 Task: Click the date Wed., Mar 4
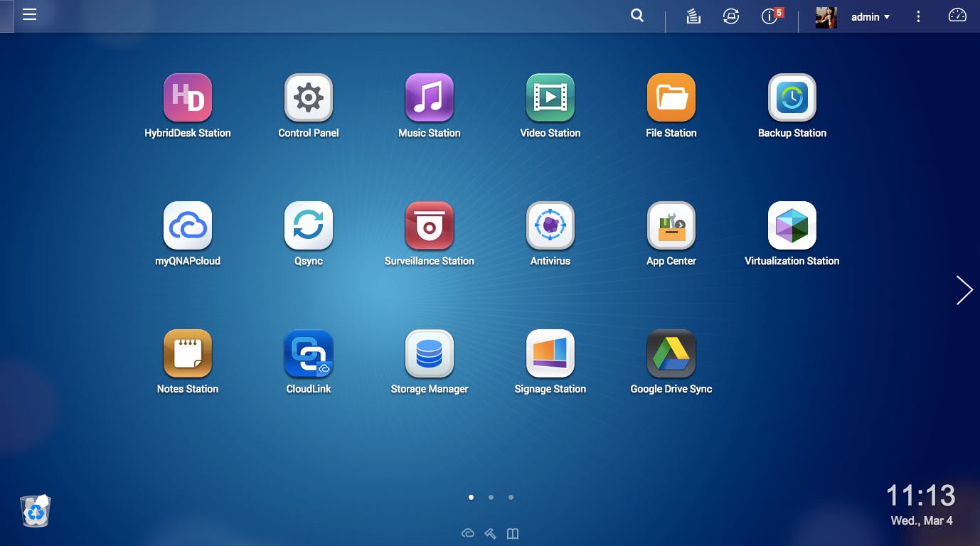tap(922, 521)
